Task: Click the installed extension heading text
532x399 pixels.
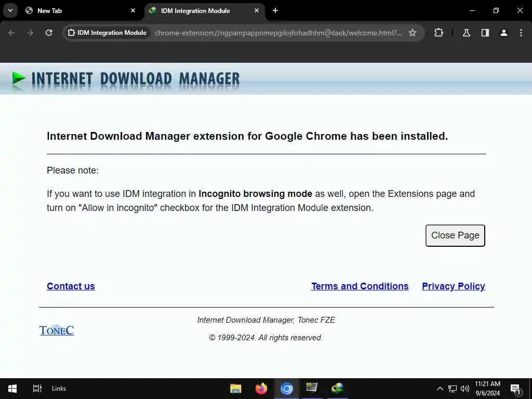Action: tap(247, 136)
